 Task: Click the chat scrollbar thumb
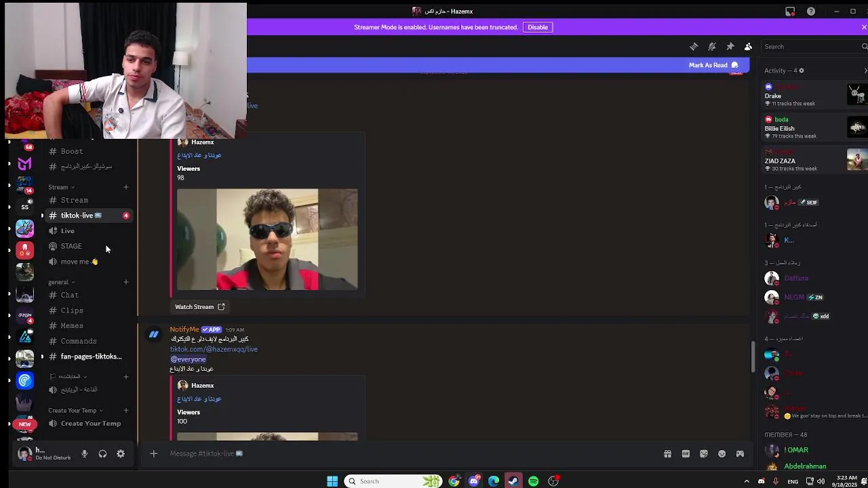coord(753,357)
